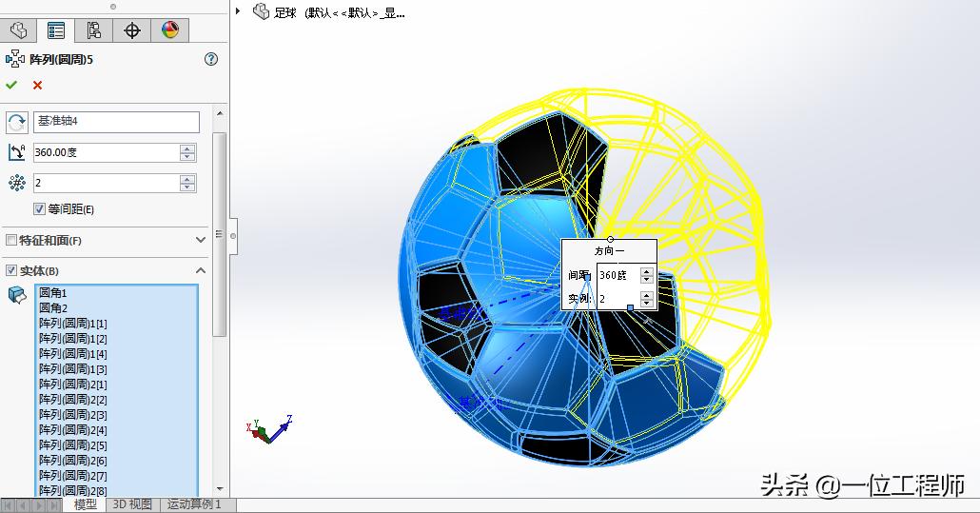980x513 pixels.
Task: Toggle the 实体 bodies checkbox
Action: [x=11, y=271]
